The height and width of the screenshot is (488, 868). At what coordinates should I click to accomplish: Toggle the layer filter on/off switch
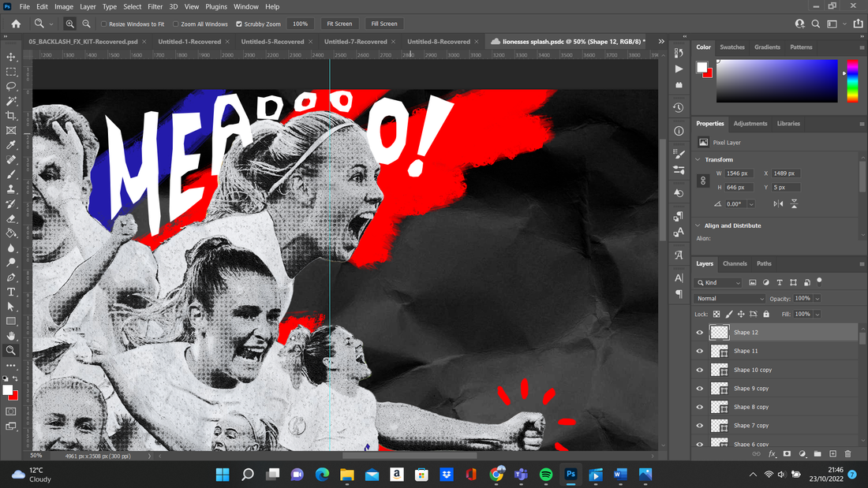coord(819,281)
